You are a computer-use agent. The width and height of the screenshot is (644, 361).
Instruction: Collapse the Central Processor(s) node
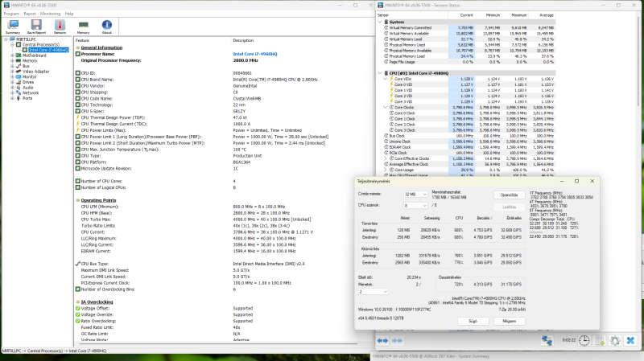(x=12, y=44)
